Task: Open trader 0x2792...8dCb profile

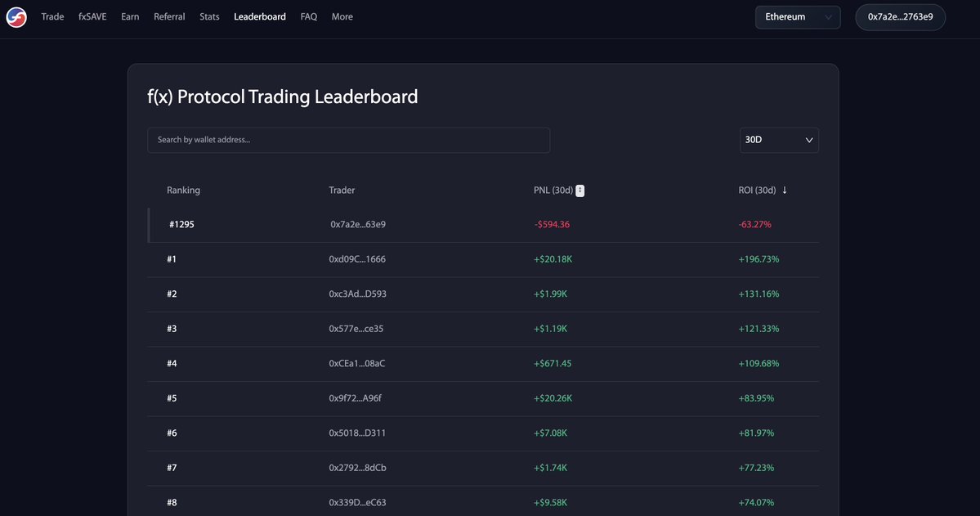Action: pyautogui.click(x=357, y=468)
